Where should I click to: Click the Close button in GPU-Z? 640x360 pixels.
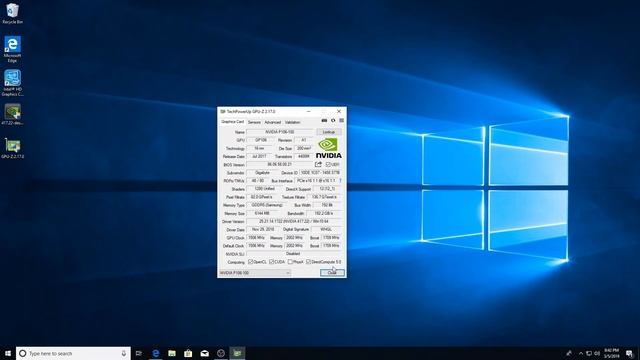pos(332,273)
